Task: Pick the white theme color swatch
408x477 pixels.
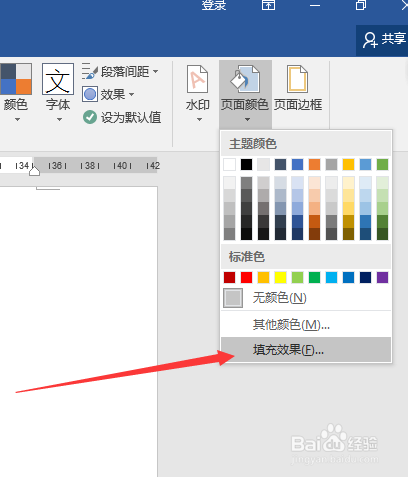Action: coord(229,164)
